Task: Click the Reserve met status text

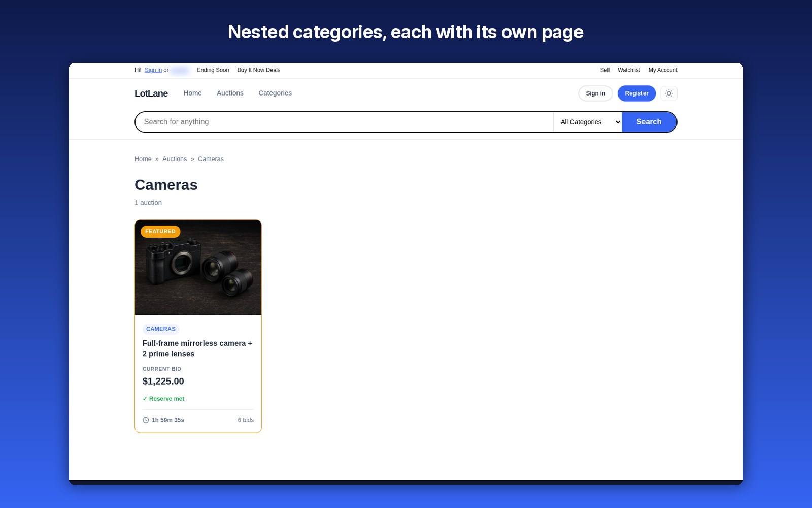Action: tap(163, 399)
